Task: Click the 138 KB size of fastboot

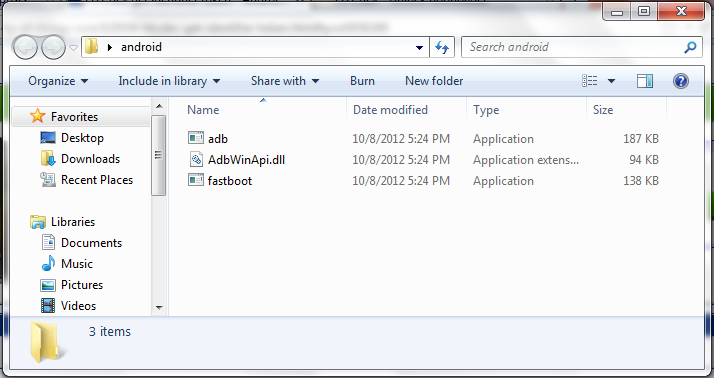Action: tap(641, 181)
